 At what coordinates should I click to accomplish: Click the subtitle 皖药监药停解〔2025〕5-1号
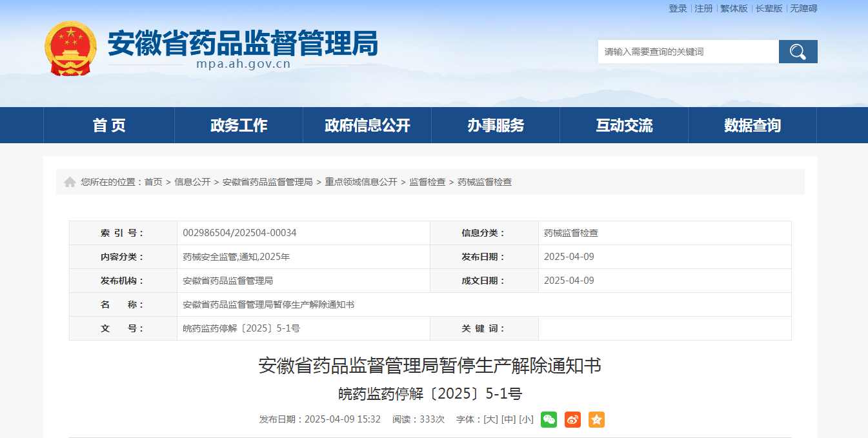pos(430,393)
